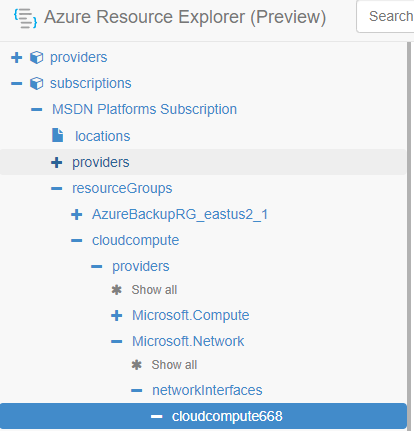Select the cloudcompute668 tree item
Viewport: 414px width, 431px height.
pos(203,416)
